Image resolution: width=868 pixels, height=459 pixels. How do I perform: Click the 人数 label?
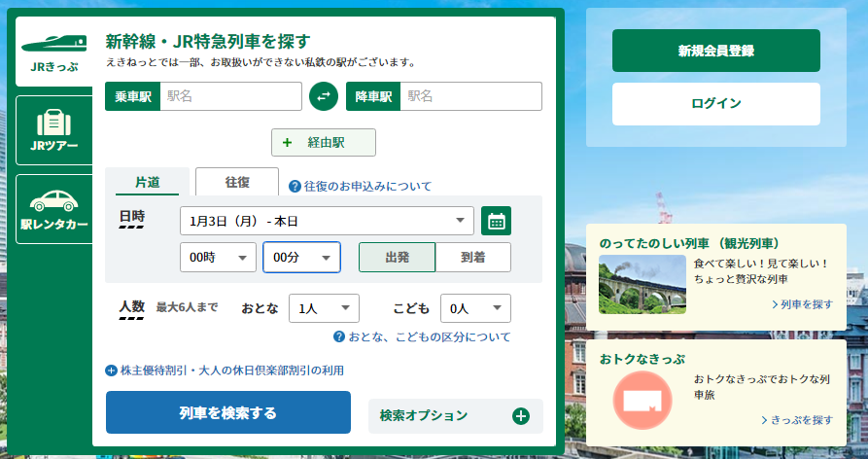click(132, 306)
